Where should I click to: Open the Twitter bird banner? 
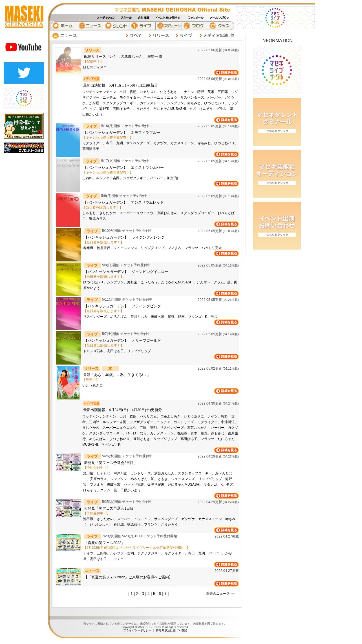pos(24,73)
